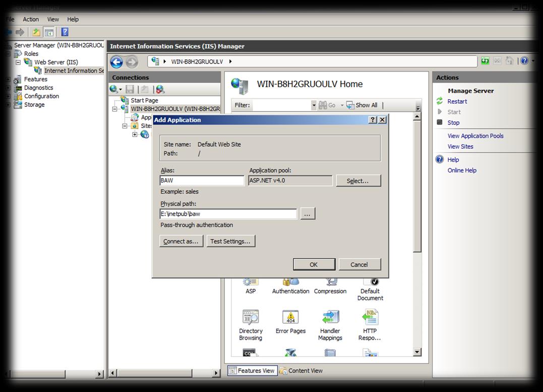Viewport: 543px width, 392px height.
Task: Click Cancel in Add Application dialog
Action: pos(359,265)
